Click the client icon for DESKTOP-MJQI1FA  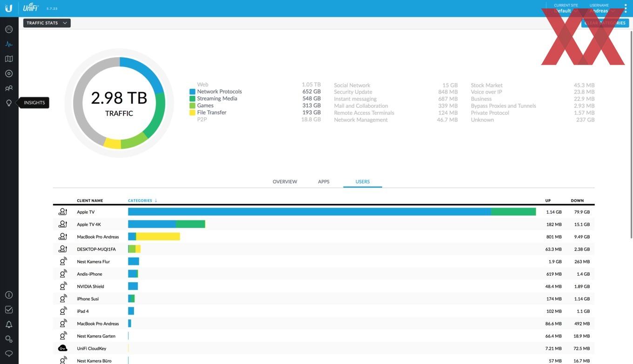coord(63,249)
